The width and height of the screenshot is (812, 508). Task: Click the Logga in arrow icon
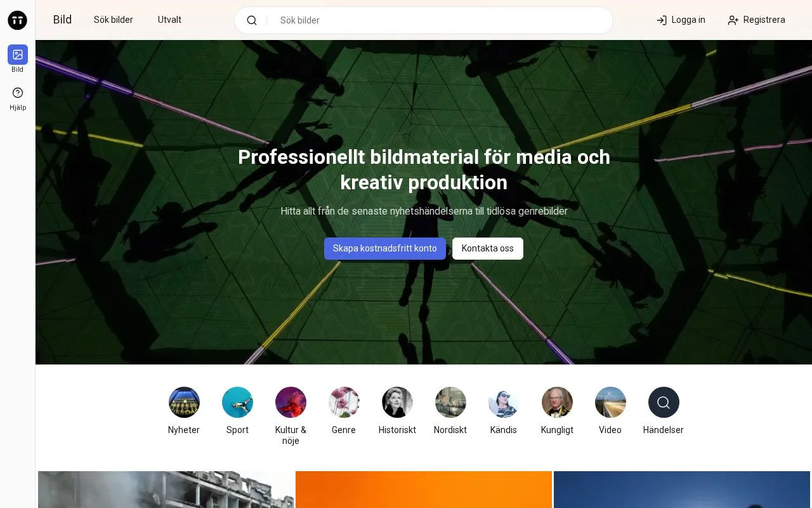(x=662, y=20)
